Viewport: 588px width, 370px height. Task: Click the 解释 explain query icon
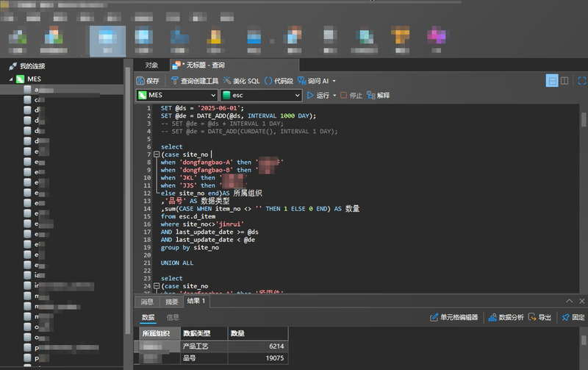[x=379, y=96]
